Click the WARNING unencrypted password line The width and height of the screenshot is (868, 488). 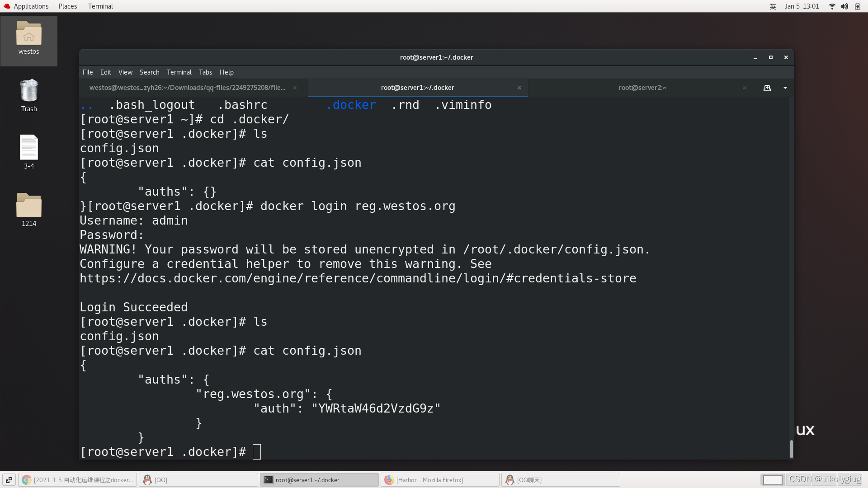coord(365,249)
